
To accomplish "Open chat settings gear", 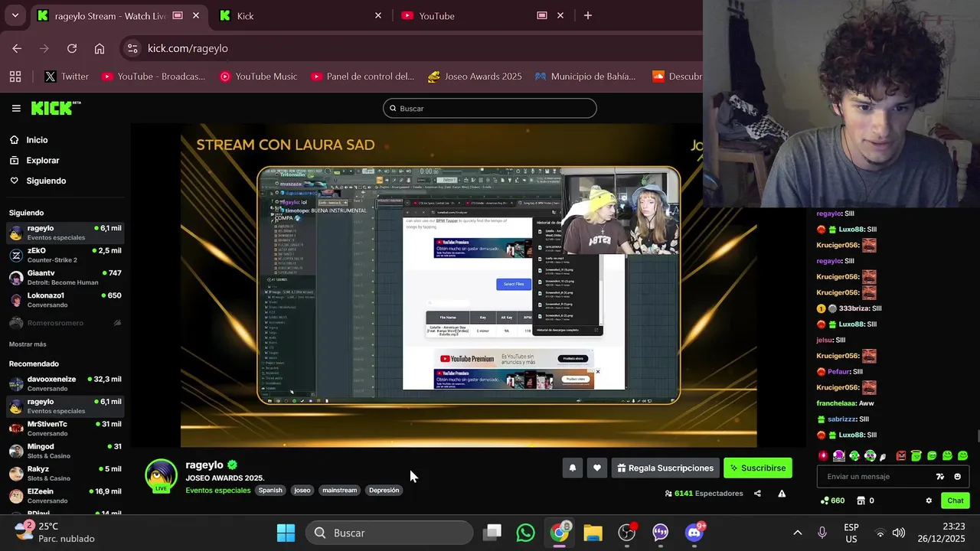I will [929, 500].
